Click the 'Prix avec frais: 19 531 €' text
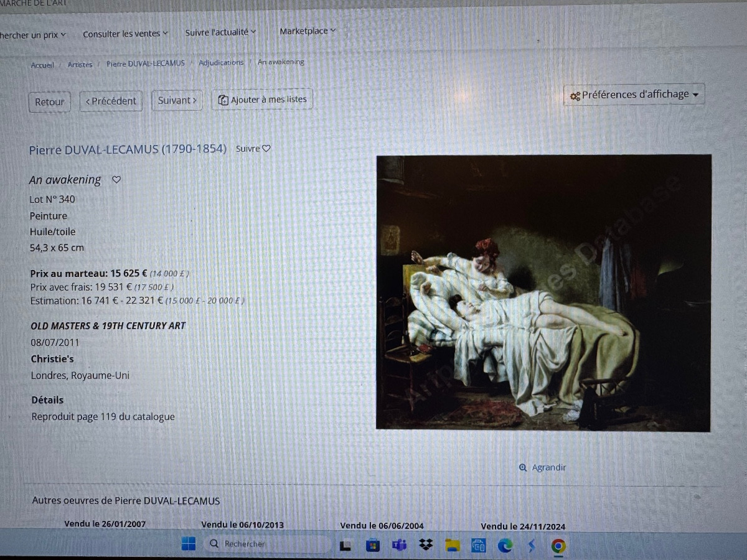 pos(80,287)
